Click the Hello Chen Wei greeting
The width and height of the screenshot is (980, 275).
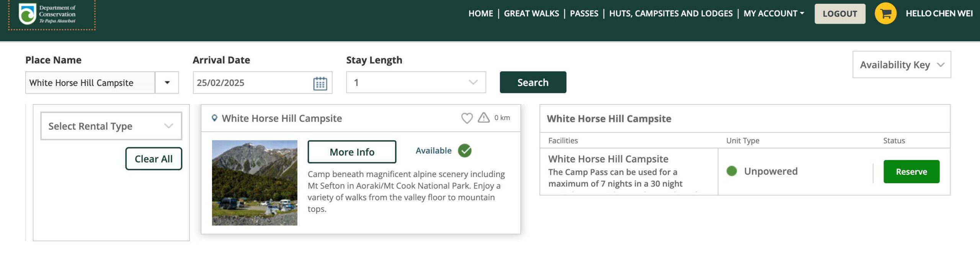coord(939,13)
